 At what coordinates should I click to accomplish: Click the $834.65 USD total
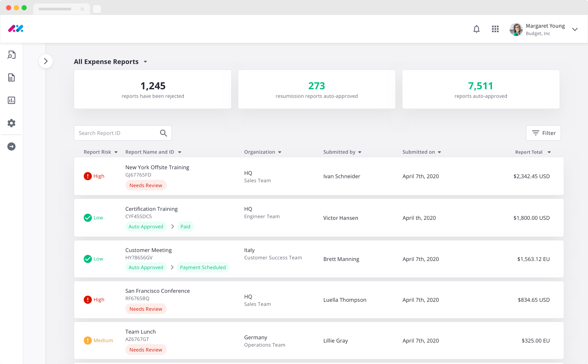(534, 300)
